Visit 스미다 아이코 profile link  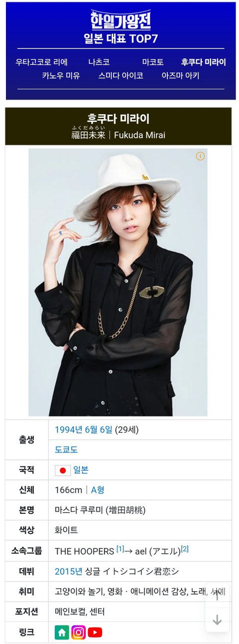121,76
